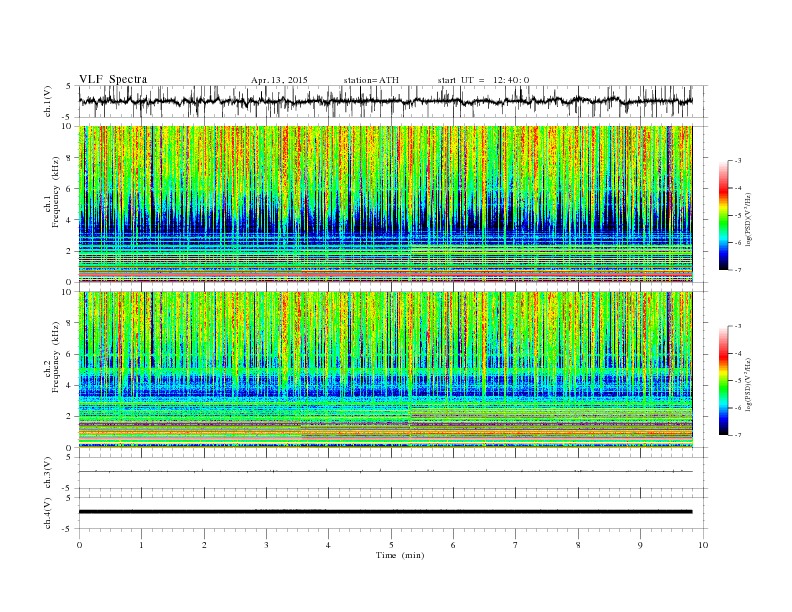
Task: Click the "1" tick on the time axis
Action: click(141, 545)
